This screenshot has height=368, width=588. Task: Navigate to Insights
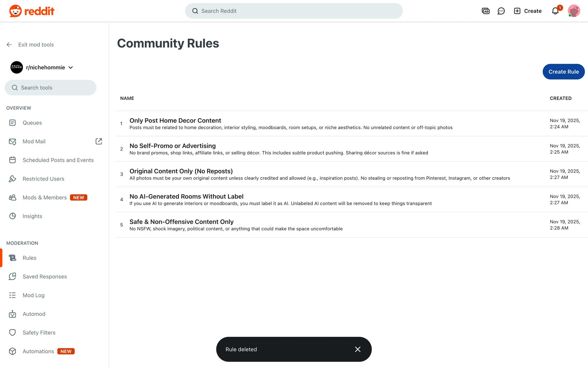32,216
